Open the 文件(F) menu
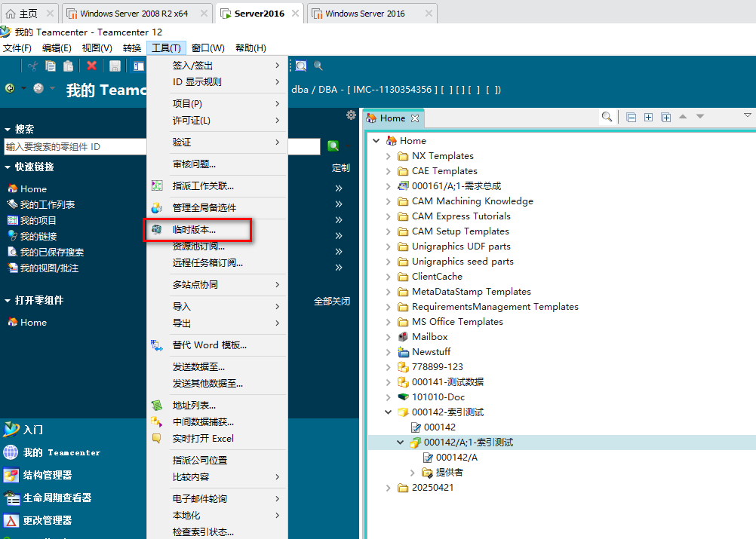The width and height of the screenshot is (756, 539). click(x=17, y=47)
